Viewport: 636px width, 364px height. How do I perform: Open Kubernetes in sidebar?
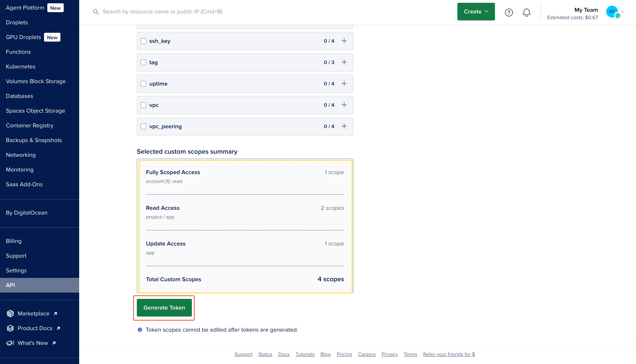20,67
